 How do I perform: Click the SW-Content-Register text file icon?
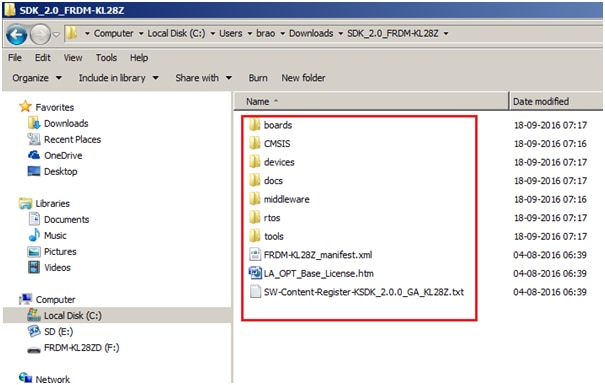click(x=255, y=291)
